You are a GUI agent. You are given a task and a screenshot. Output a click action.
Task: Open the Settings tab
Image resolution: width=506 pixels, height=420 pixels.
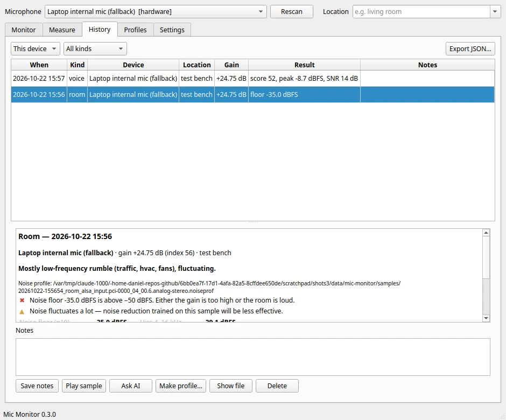[x=172, y=30]
